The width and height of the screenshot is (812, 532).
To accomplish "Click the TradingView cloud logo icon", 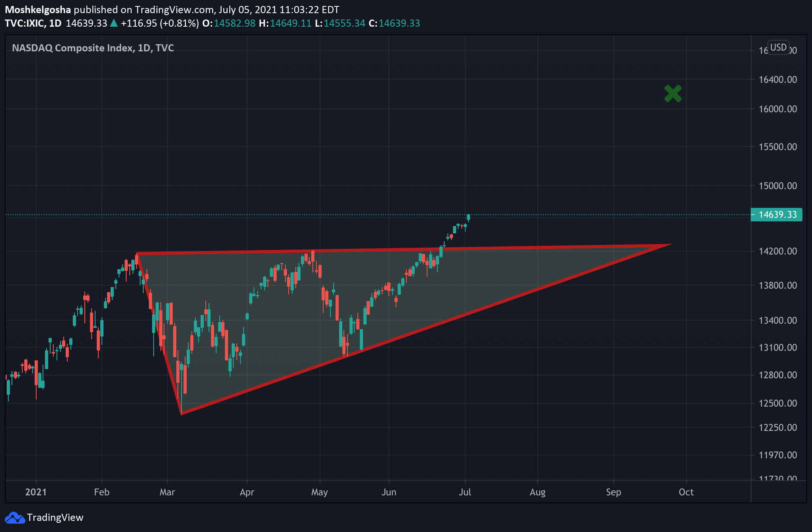I will point(15,518).
